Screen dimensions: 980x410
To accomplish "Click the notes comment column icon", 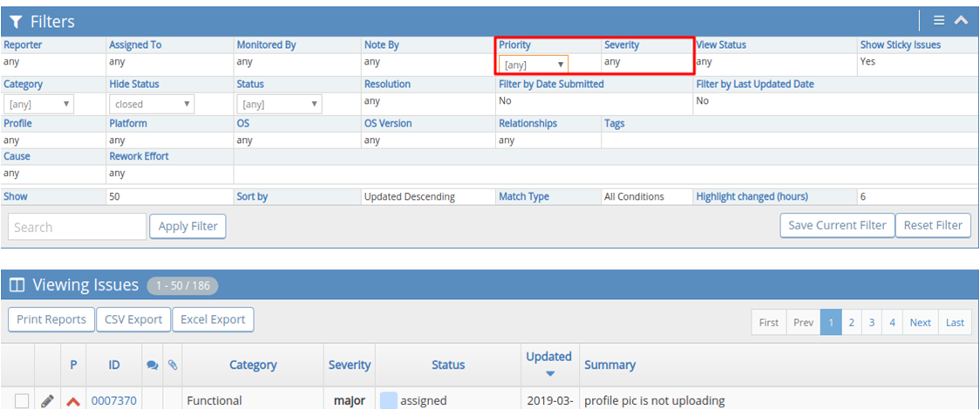I will (153, 366).
